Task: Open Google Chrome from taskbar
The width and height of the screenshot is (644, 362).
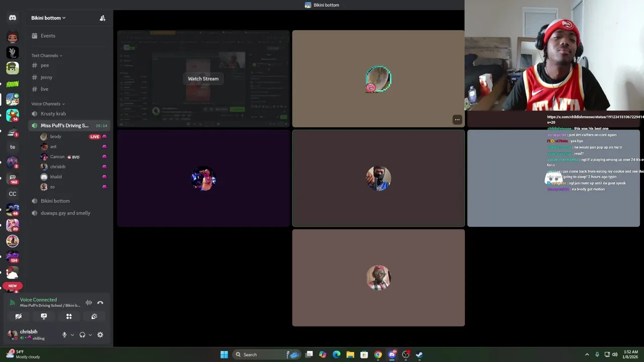Action: [378, 354]
